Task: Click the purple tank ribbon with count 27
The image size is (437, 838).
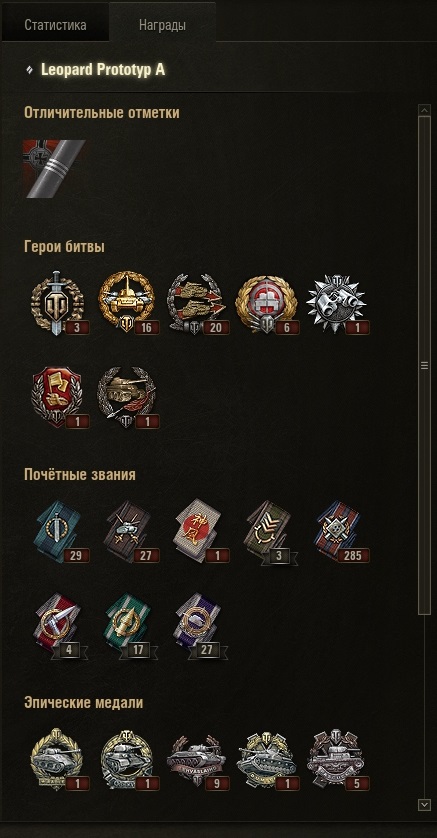Action: (200, 625)
